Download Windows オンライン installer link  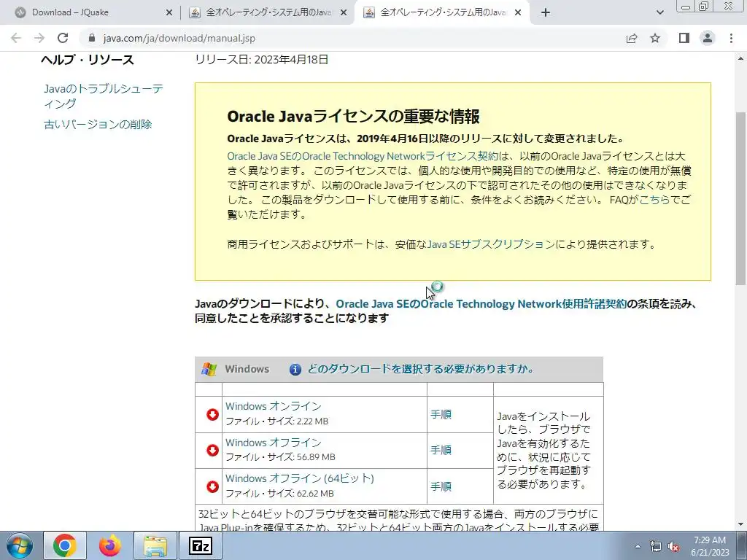[274, 406]
